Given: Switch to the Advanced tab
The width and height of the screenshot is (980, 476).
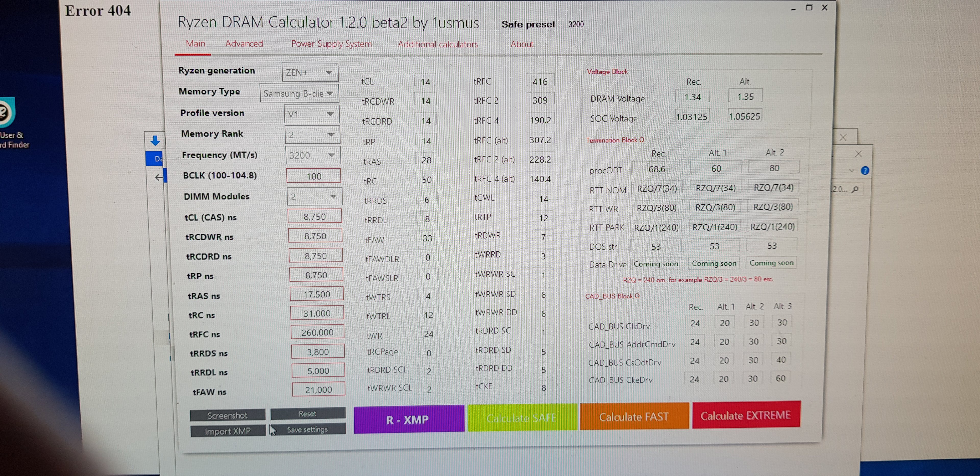Looking at the screenshot, I should (244, 44).
